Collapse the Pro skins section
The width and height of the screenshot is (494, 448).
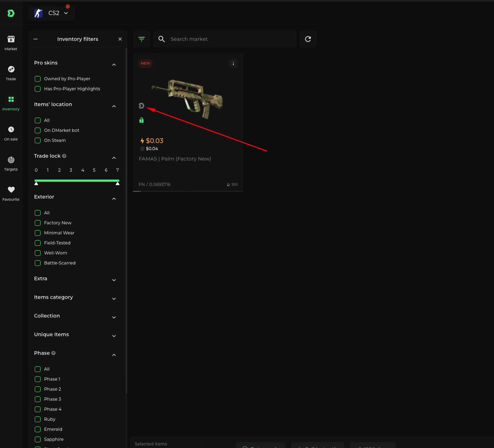(114, 65)
